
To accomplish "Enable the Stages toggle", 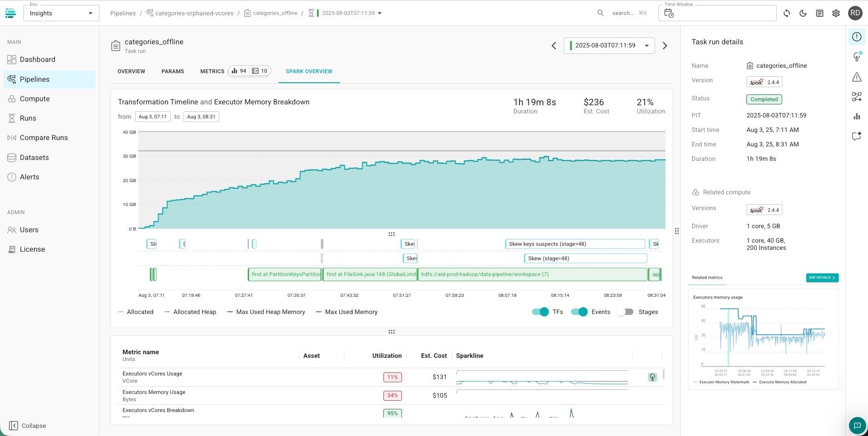I will (x=625, y=312).
